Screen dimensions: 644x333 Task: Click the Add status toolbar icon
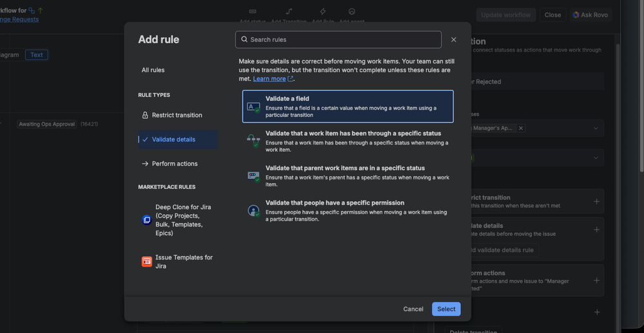pos(253,11)
